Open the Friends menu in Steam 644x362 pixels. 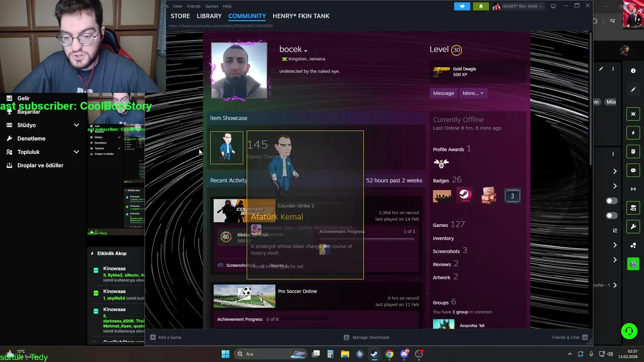point(194,6)
